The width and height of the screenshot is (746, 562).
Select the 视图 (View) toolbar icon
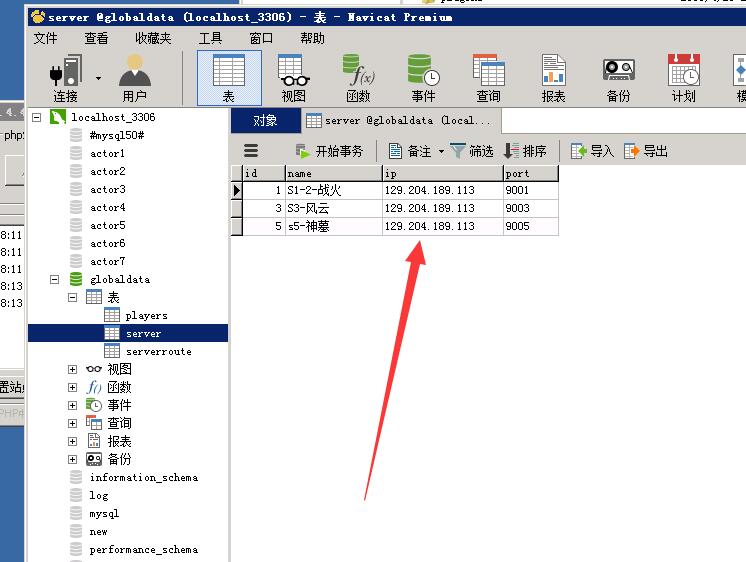tap(293, 78)
